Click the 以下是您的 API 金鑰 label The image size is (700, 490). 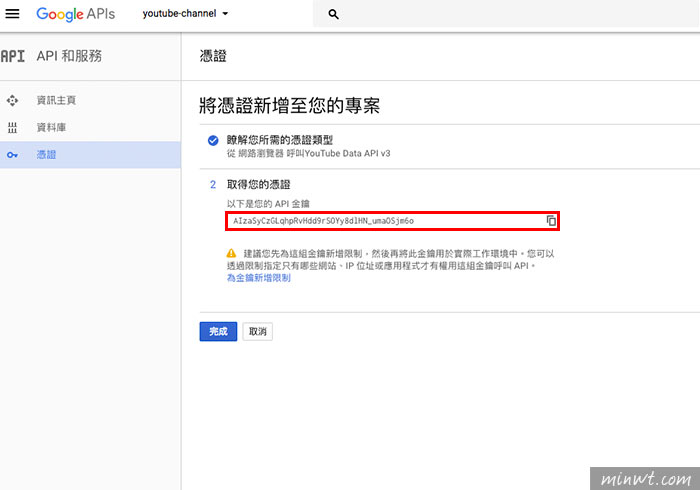(268, 204)
